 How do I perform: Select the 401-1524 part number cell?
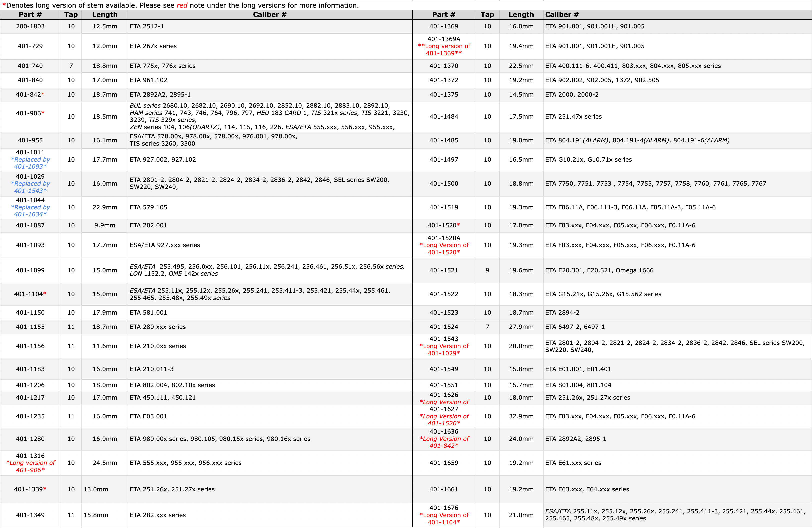444,327
